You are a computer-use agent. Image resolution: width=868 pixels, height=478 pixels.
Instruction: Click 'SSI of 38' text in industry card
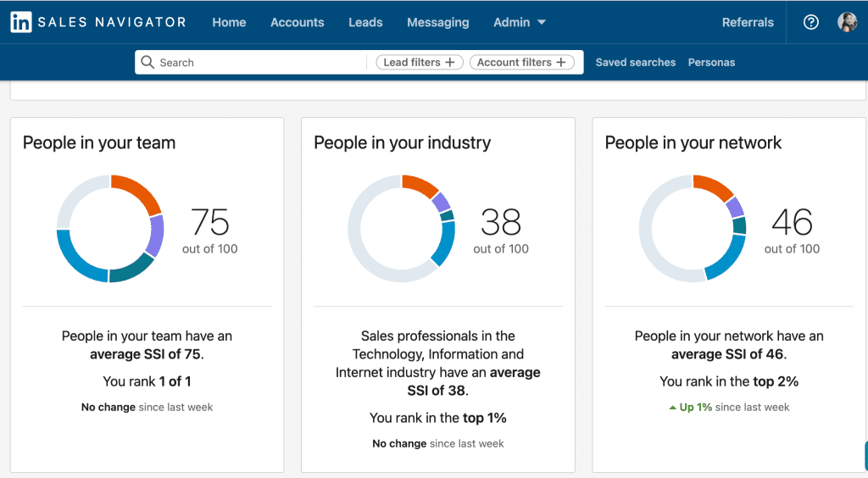point(437,391)
